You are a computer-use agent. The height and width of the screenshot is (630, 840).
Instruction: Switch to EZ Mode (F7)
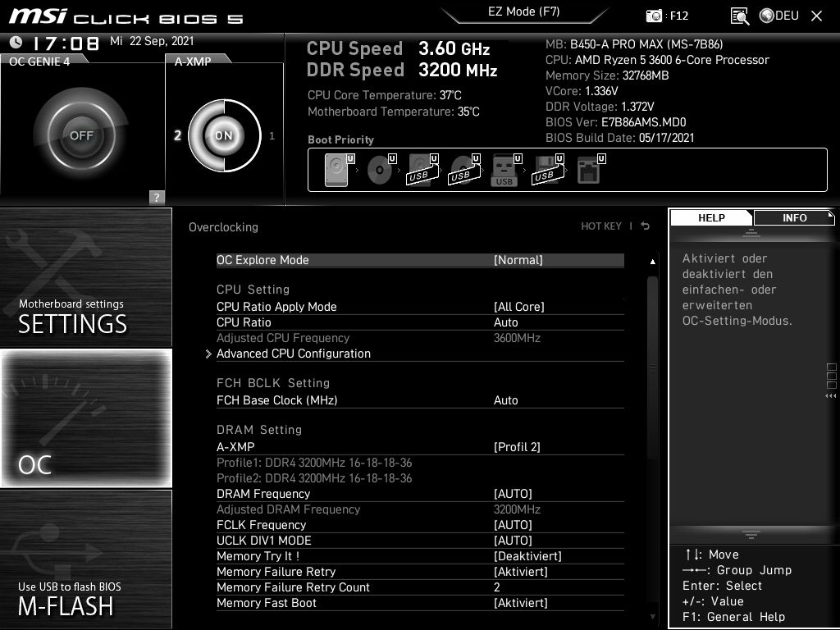click(524, 11)
